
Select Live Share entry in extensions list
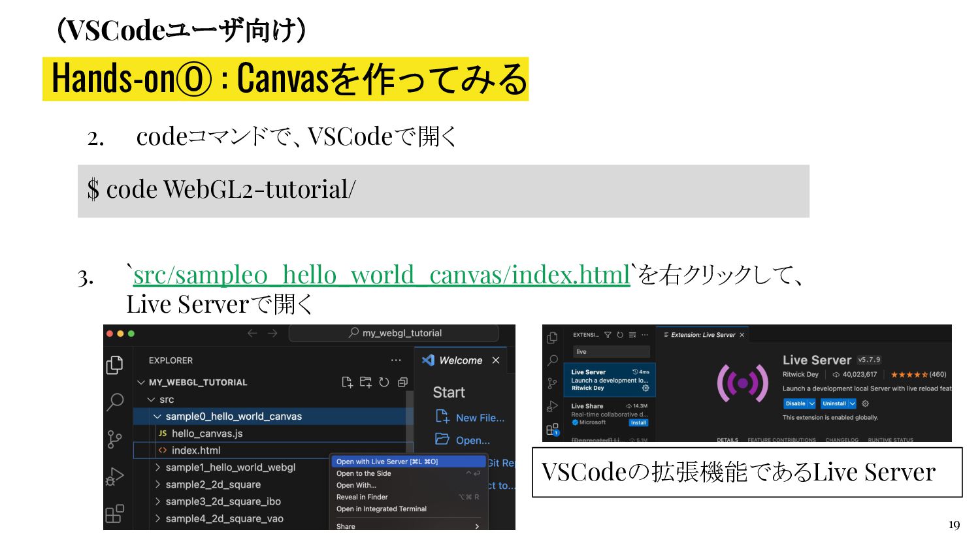point(610,414)
